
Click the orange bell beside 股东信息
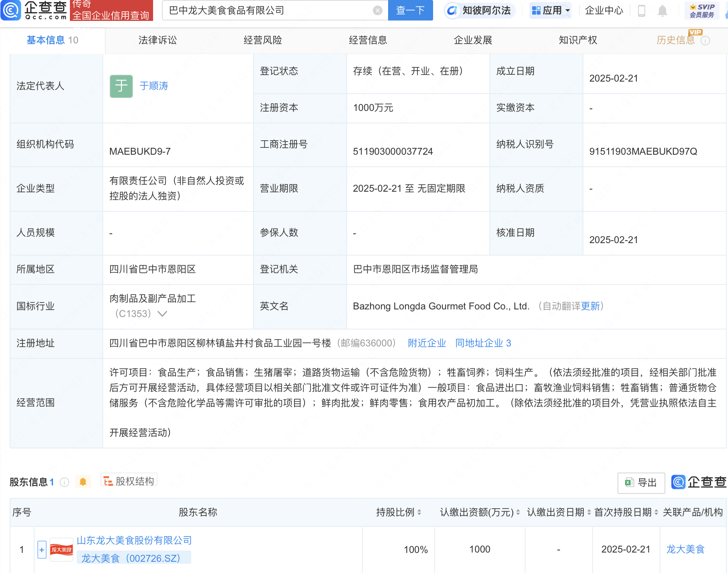pos(83,482)
